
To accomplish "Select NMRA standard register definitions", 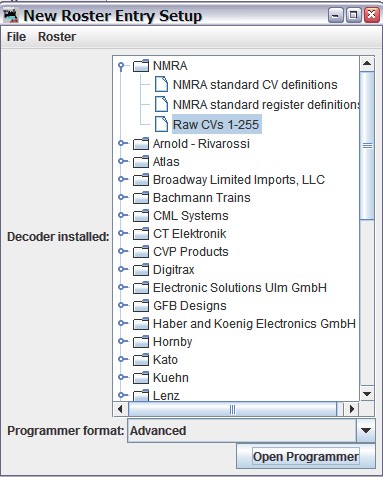I will [266, 105].
